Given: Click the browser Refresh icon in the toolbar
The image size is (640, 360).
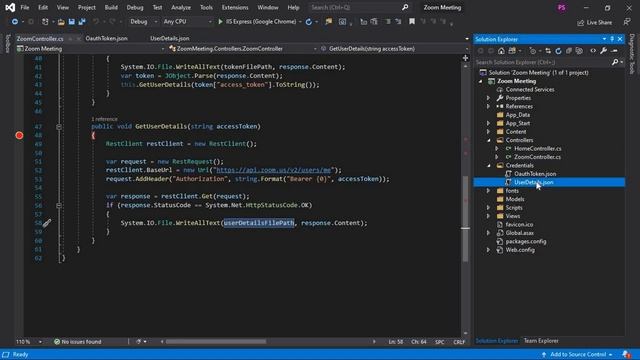Looking at the screenshot, I should pos(309,22).
